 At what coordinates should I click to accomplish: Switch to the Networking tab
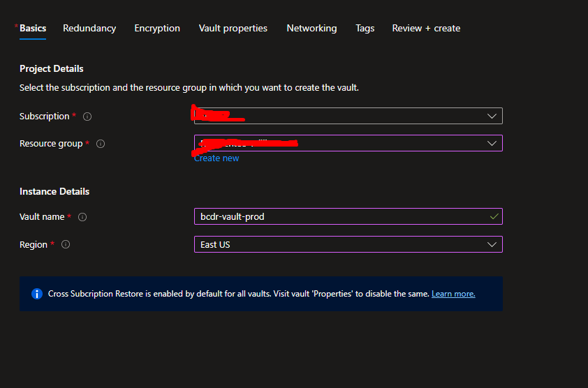click(311, 29)
